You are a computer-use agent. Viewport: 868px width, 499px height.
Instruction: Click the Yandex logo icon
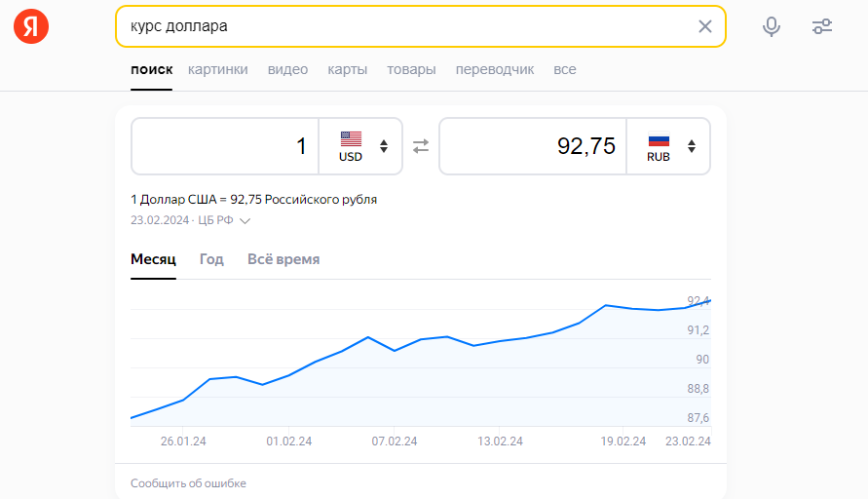[x=30, y=26]
